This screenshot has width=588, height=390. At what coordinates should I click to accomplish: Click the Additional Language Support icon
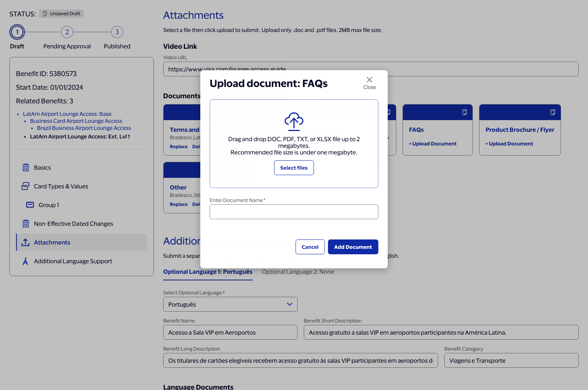[25, 261]
